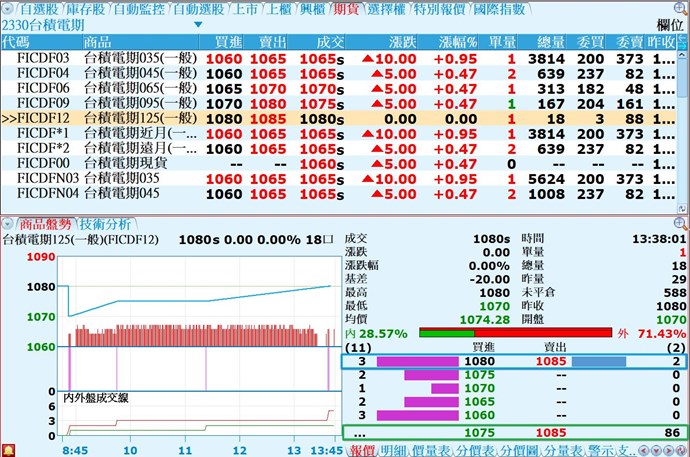This screenshot has width=690, height=457.
Task: Click the magnifier icon in the lower panel
Action: pyautogui.click(x=680, y=223)
